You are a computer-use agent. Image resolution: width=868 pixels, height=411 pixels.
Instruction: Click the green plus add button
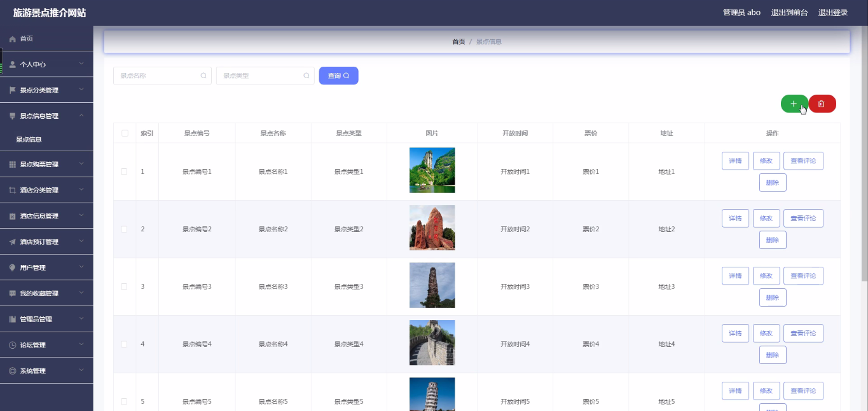(x=794, y=104)
